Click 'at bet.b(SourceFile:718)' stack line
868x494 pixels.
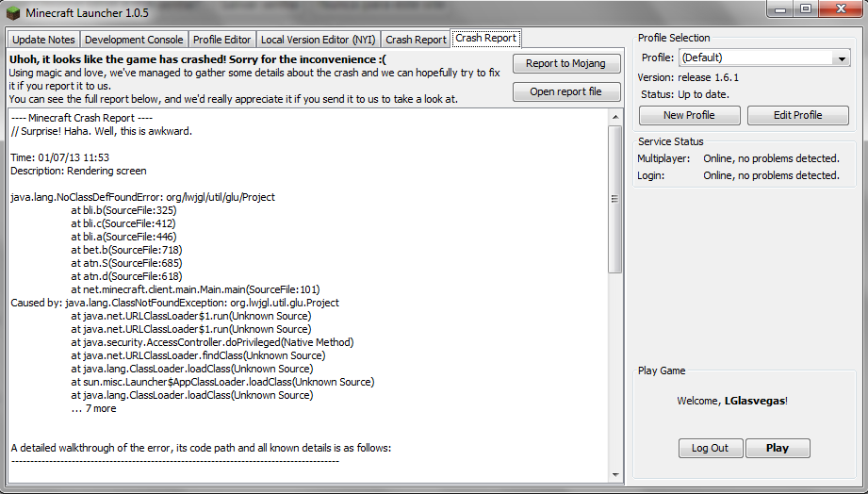[x=126, y=251]
